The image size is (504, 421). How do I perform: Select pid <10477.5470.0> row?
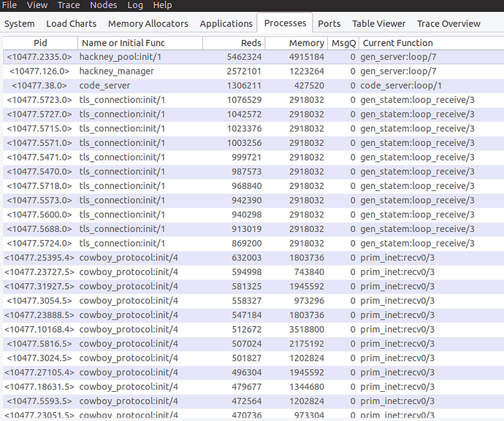[253, 171]
